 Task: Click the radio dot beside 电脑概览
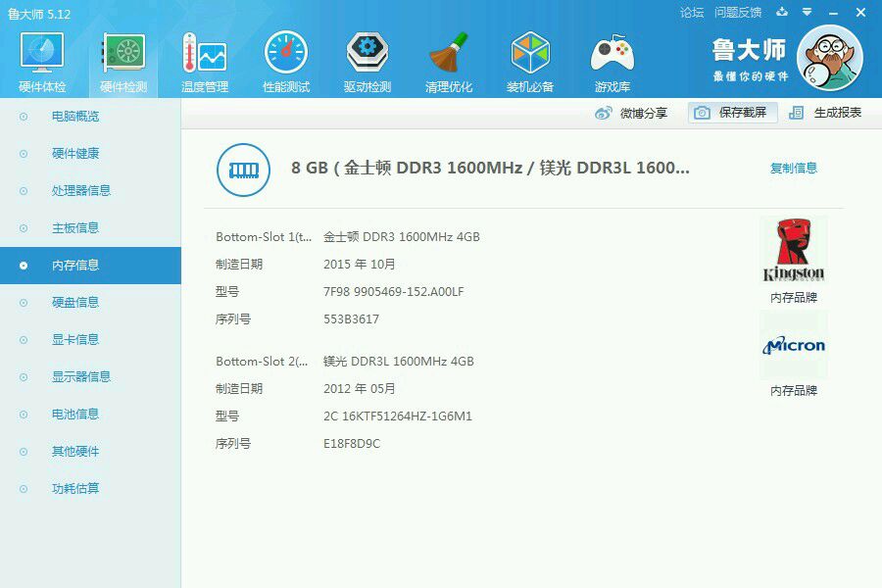(x=24, y=117)
